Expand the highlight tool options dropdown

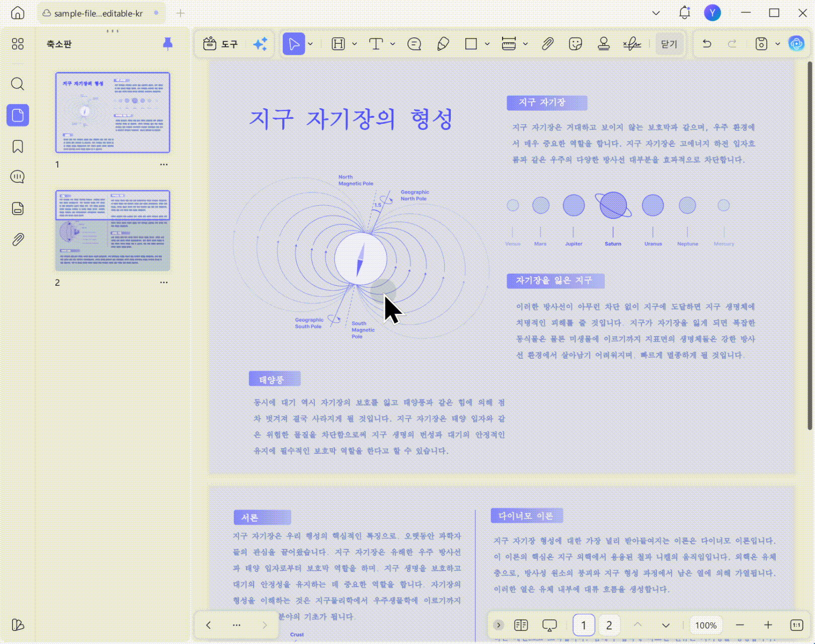click(354, 44)
